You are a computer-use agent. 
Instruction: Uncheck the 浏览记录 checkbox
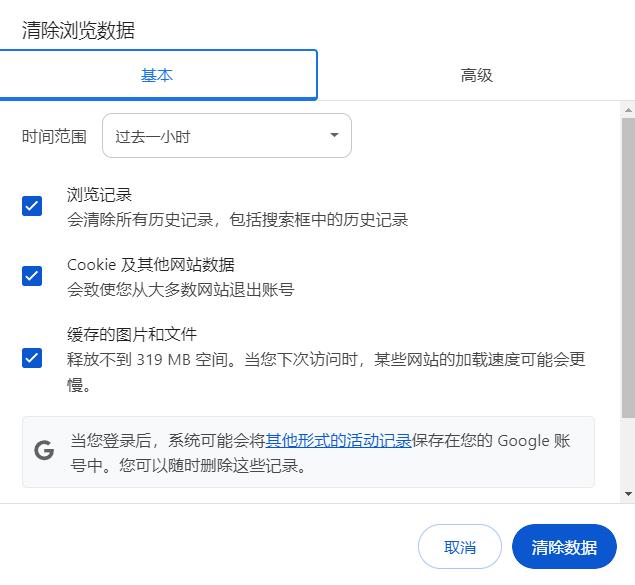(32, 206)
